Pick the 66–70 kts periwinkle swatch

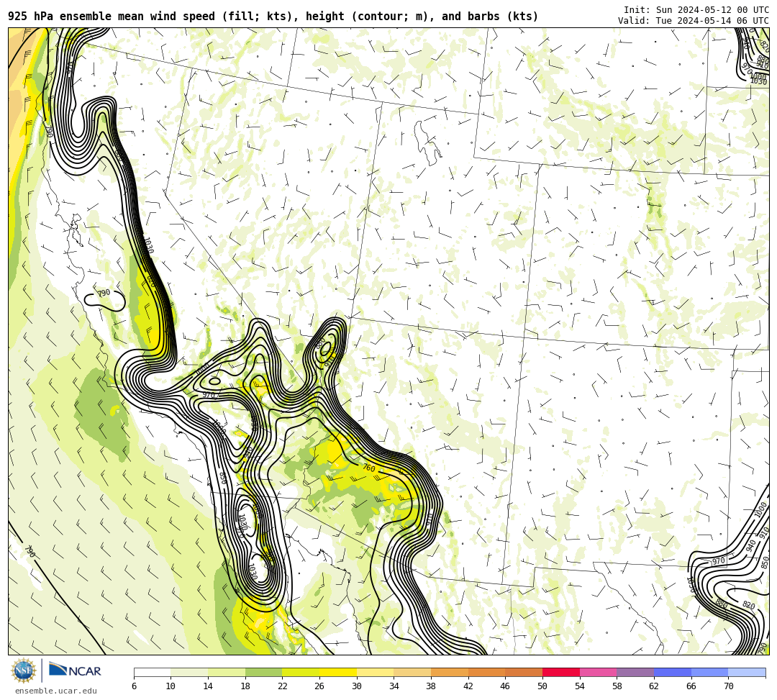point(709,672)
